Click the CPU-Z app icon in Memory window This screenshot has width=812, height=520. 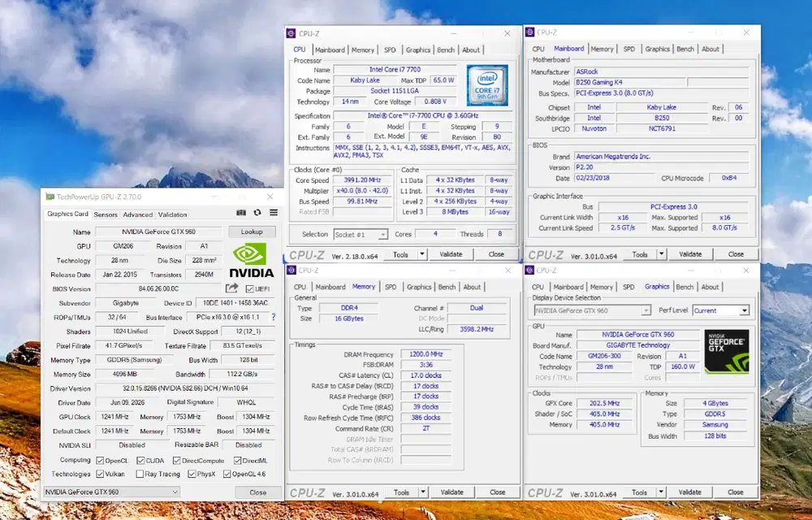[x=291, y=271]
